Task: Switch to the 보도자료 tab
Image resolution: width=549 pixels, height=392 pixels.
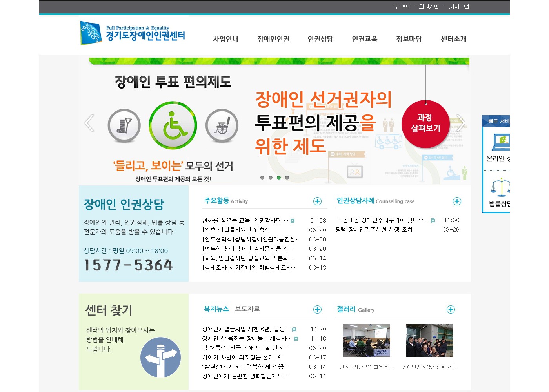Action: (x=247, y=309)
